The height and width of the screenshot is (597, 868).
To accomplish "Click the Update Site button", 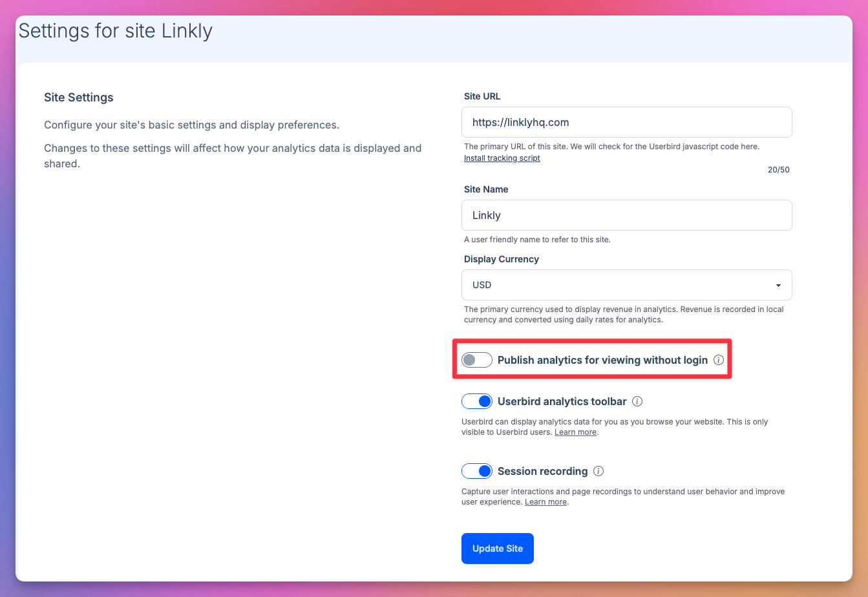I will tap(497, 548).
